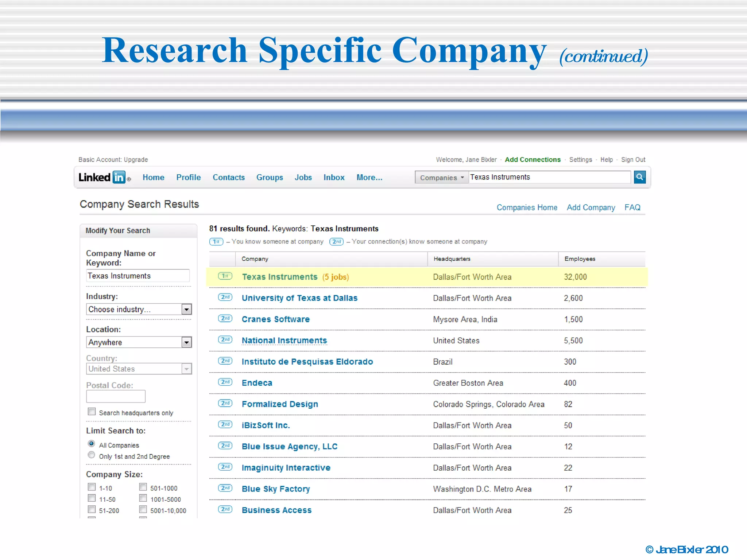The width and height of the screenshot is (747, 560).
Task: Open the Inbox menu
Action: pos(334,177)
